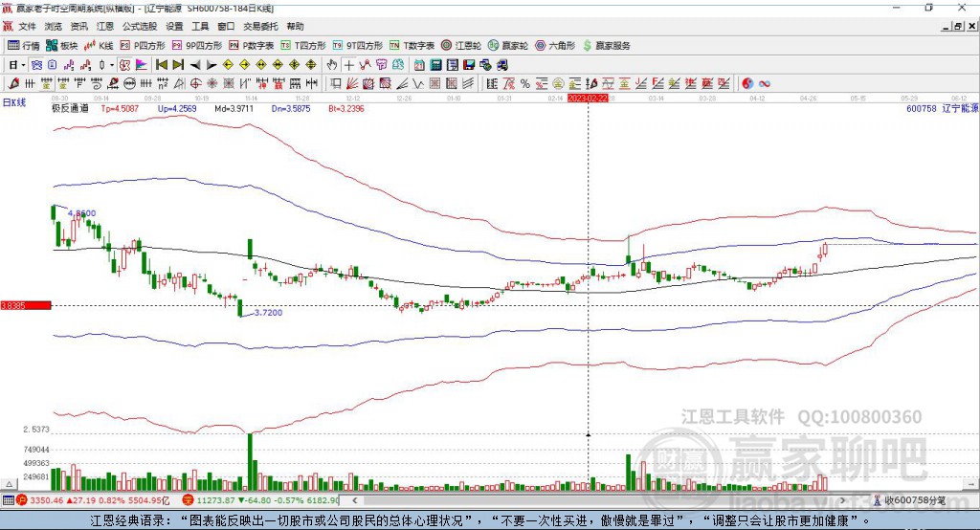Click the 深 index 11273.87 status entry
980x530 pixels.
260,500
